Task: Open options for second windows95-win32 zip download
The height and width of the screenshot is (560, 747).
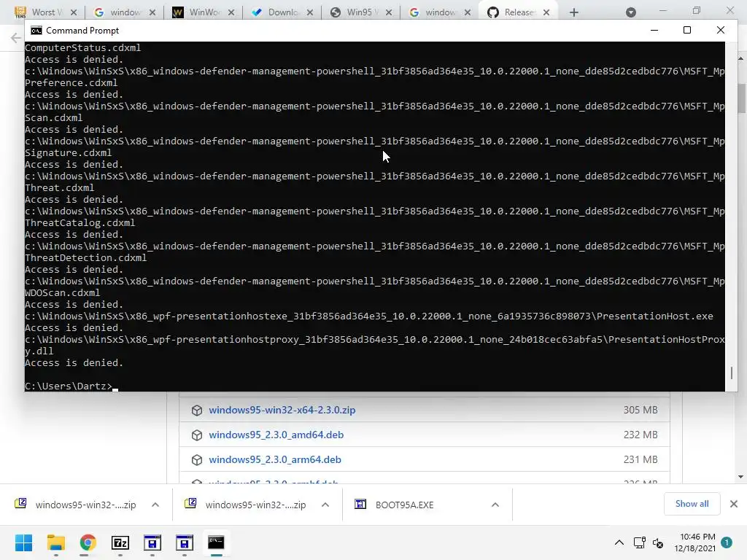Action: point(325,505)
